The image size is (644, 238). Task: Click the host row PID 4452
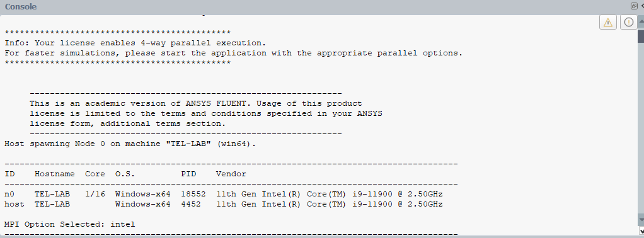pos(191,204)
